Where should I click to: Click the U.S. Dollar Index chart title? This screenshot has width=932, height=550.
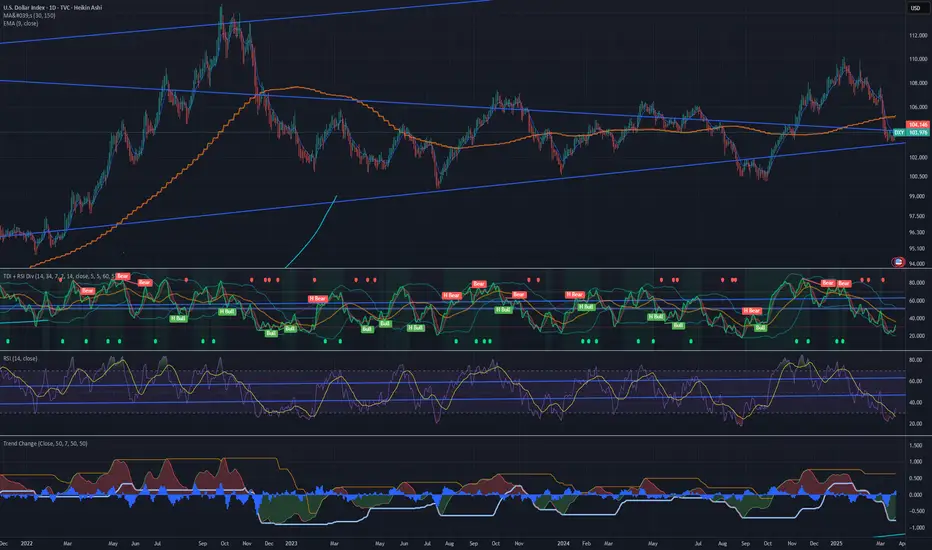point(52,8)
